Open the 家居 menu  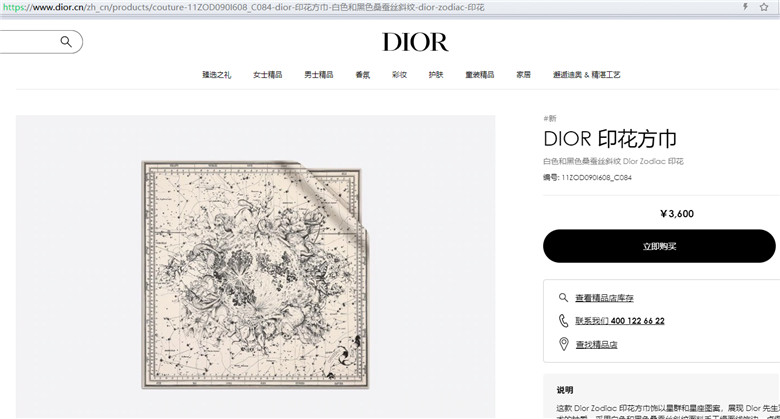point(523,75)
